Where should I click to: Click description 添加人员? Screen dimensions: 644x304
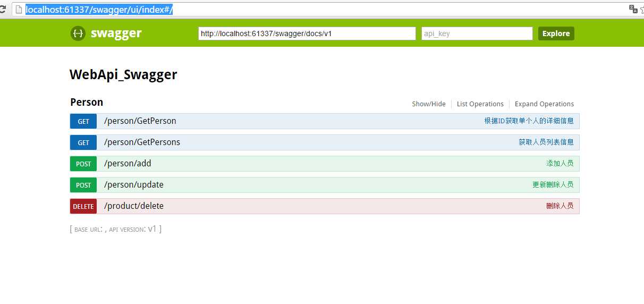560,164
